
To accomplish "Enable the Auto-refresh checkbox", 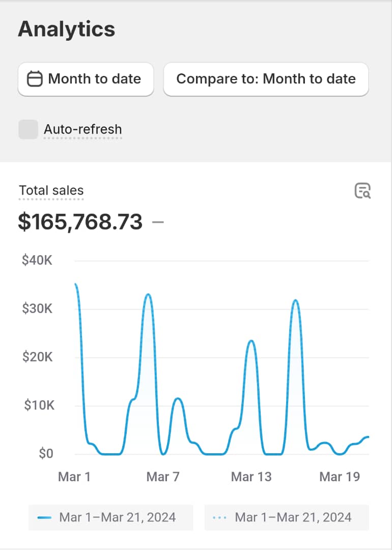I will (28, 129).
